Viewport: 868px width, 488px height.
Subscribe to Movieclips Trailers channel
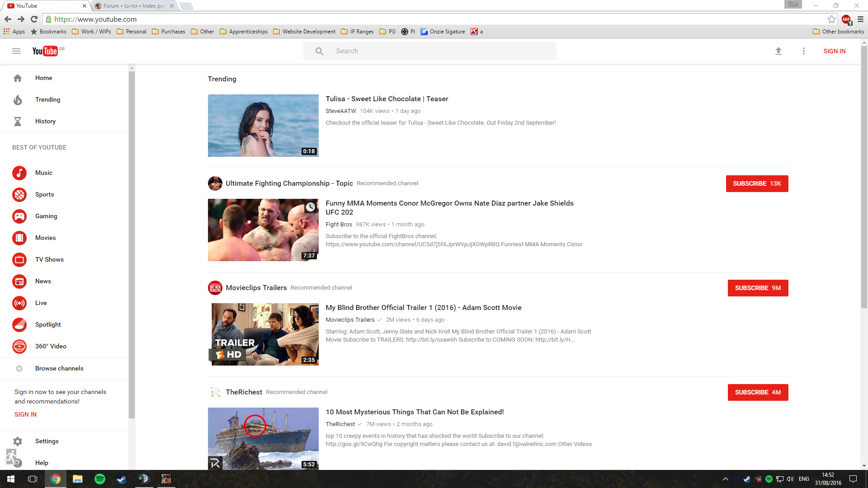758,288
